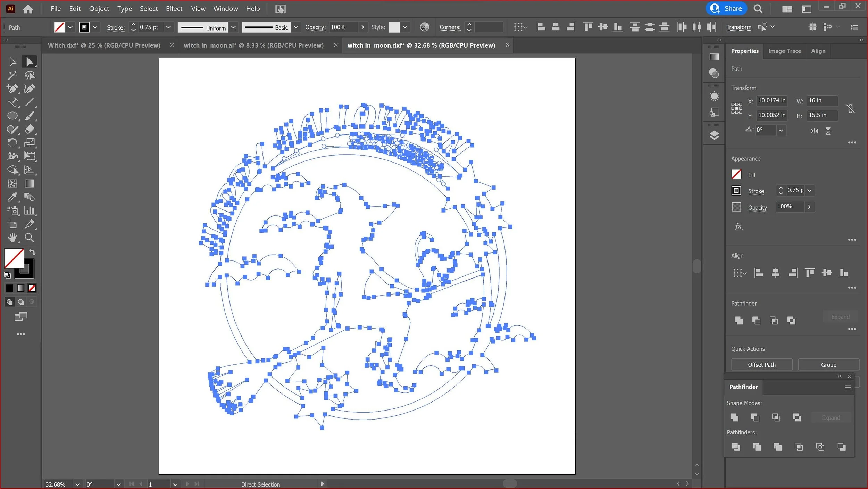The image size is (868, 489).
Task: Click the home icon
Action: [28, 9]
